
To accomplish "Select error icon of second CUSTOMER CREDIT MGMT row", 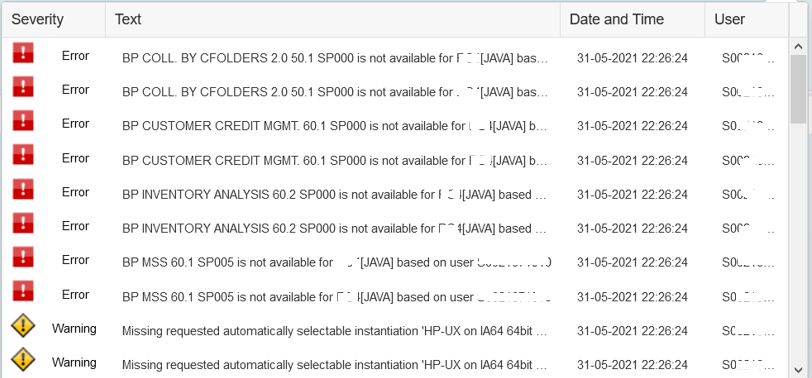I will (23, 155).
